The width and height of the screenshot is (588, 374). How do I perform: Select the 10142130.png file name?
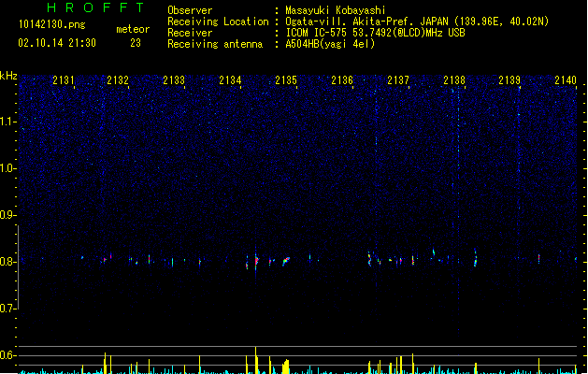(52, 24)
